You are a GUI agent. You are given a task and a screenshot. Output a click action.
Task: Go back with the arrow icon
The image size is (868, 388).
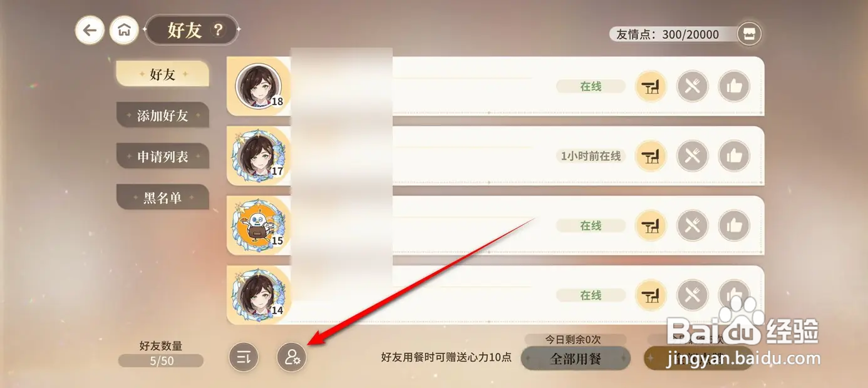point(90,30)
